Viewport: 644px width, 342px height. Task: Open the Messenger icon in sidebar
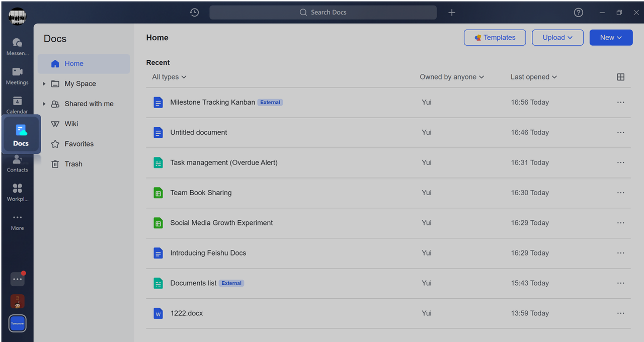point(17,43)
